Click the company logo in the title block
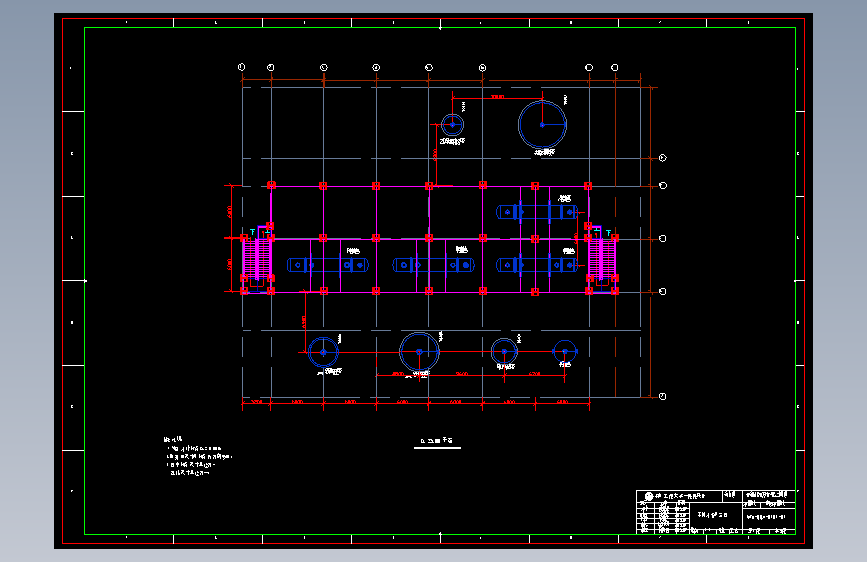This screenshot has height=562, width=867. (x=649, y=496)
